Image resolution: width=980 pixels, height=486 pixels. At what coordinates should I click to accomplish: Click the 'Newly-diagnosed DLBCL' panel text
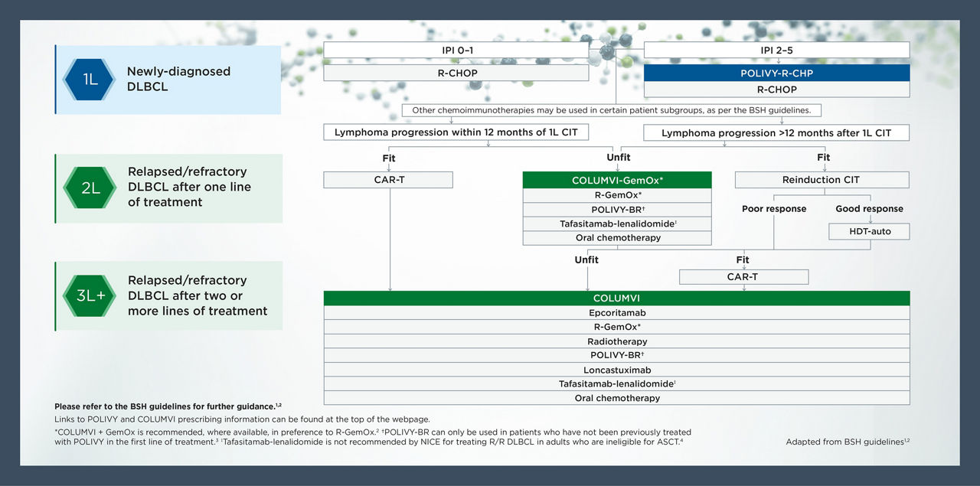click(x=178, y=79)
